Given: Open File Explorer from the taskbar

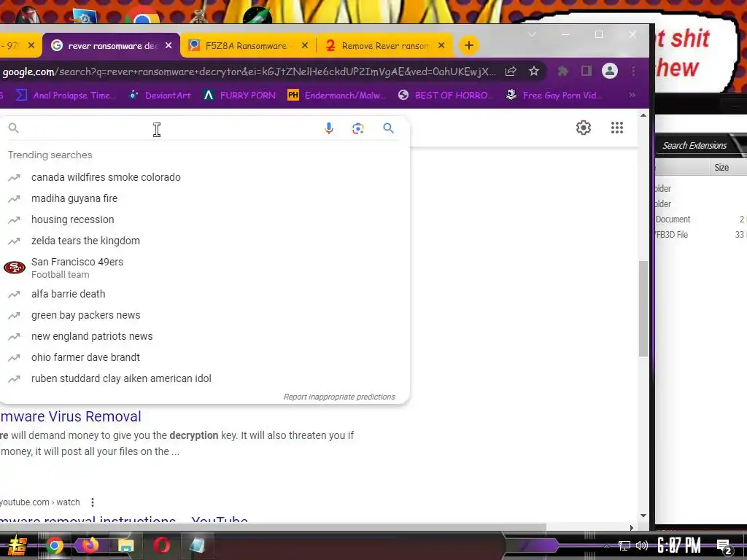Looking at the screenshot, I should click(x=125, y=545).
